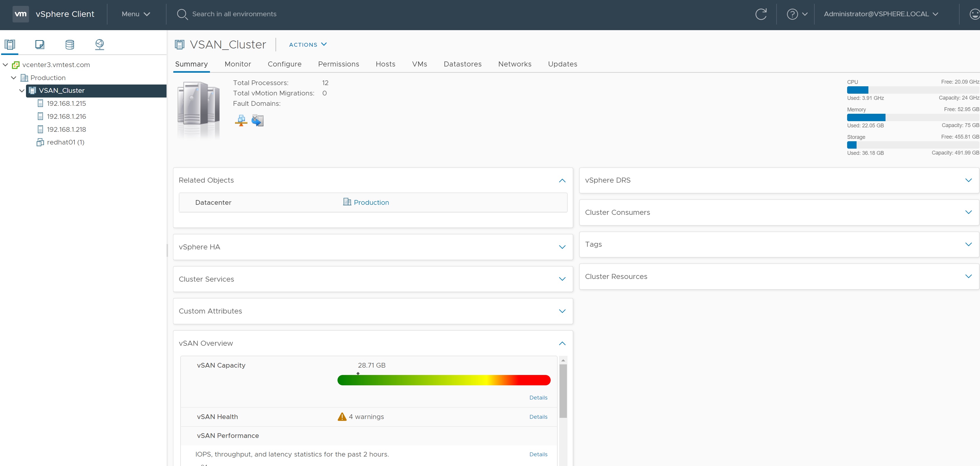The image size is (980, 466).
Task: Click the smiley feedback icon
Action: [x=974, y=14]
